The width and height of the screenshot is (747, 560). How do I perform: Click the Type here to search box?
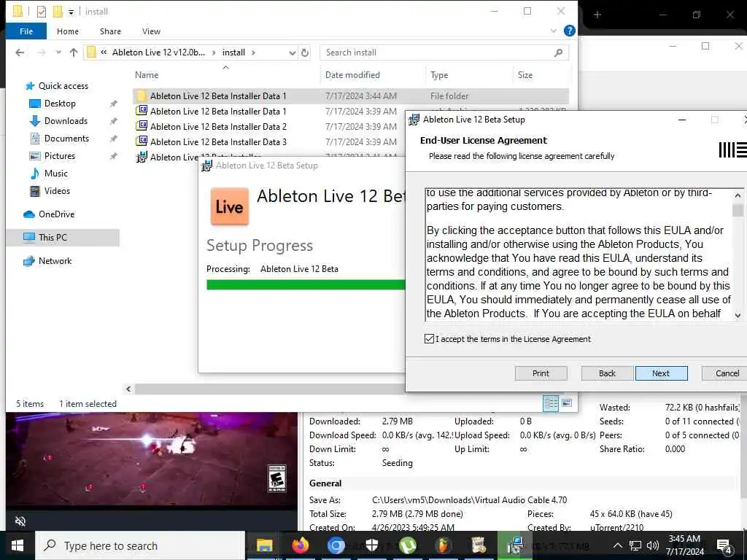(x=140, y=545)
